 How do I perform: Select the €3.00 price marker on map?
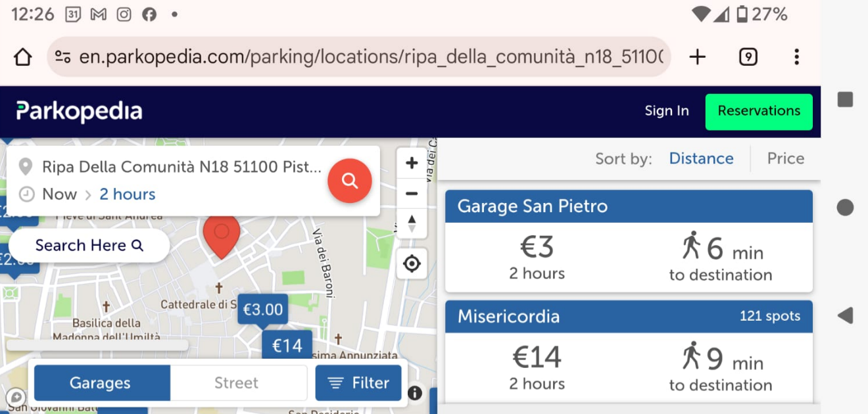tap(262, 311)
